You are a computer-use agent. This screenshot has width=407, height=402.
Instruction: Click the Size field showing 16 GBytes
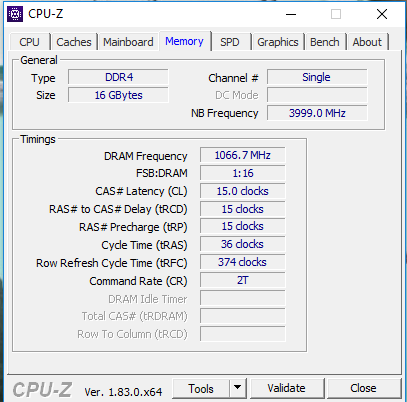(118, 95)
